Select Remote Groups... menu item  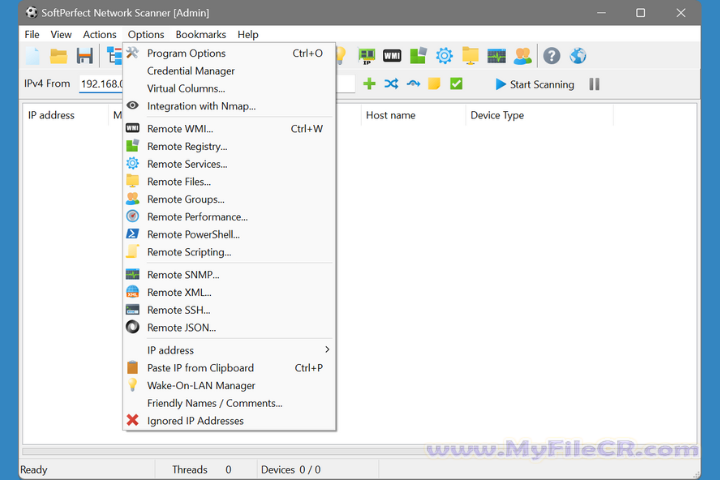point(229,199)
